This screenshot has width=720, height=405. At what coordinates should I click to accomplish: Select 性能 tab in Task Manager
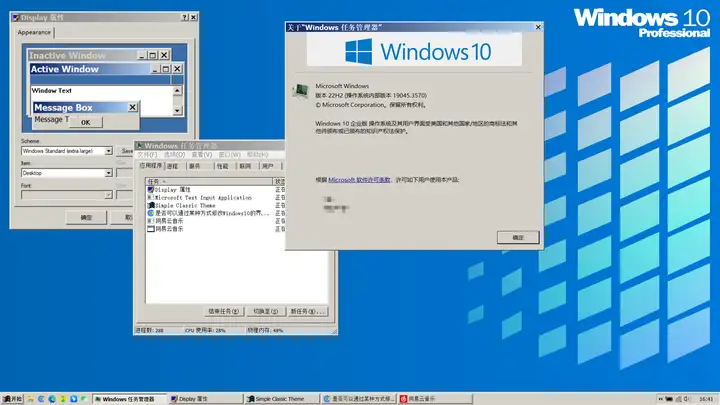pos(223,166)
